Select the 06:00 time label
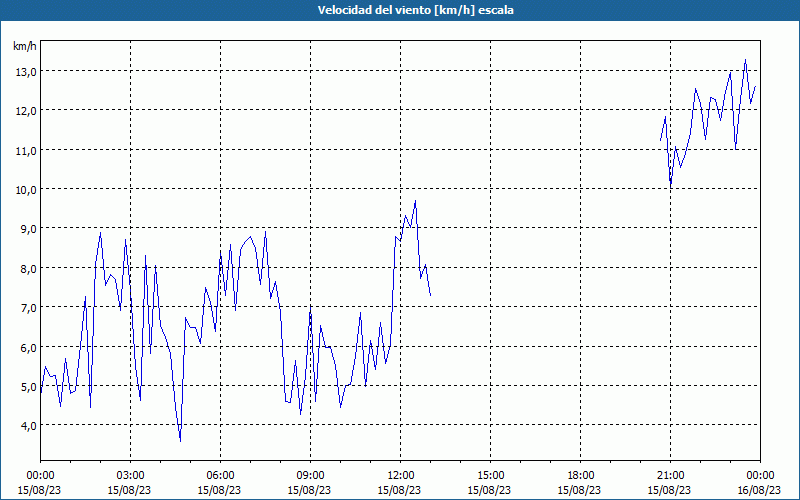The image size is (800, 500). pyautogui.click(x=220, y=476)
